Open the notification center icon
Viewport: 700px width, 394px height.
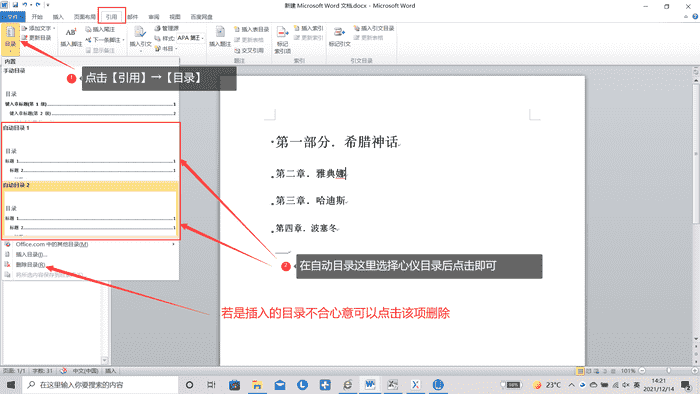click(x=686, y=385)
